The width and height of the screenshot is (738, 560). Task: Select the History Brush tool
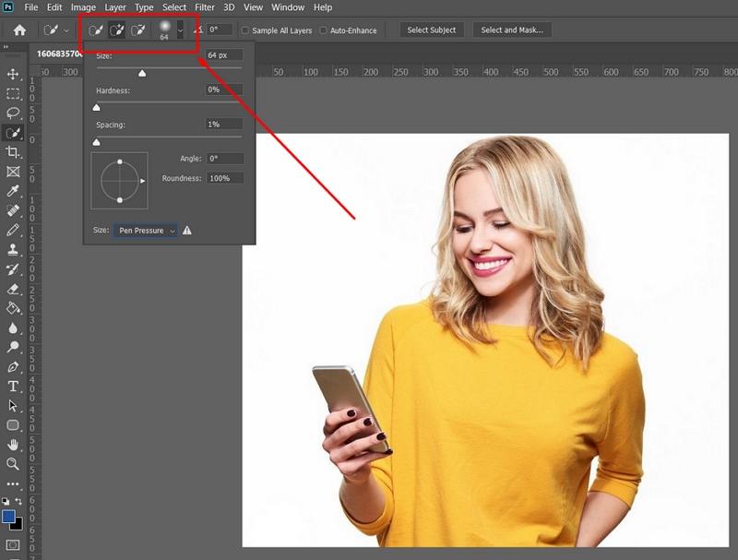(13, 269)
